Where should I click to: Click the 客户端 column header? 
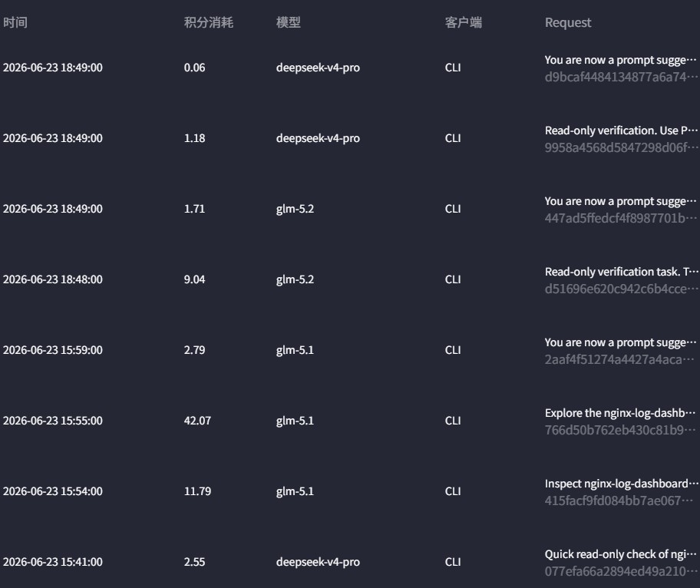click(x=464, y=22)
